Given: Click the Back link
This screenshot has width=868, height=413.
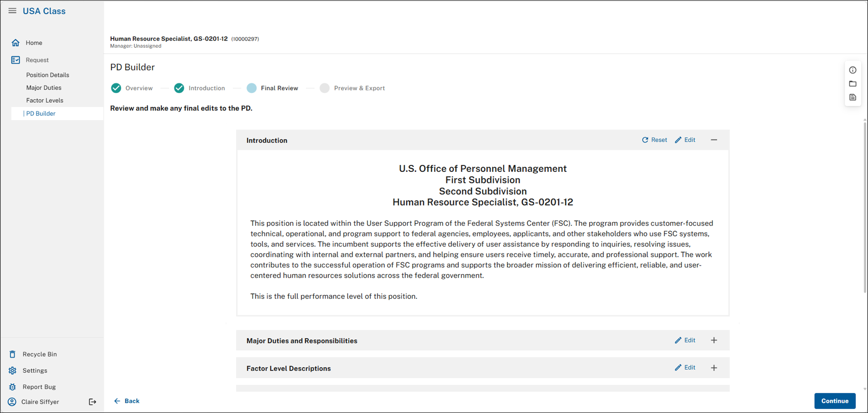Looking at the screenshot, I should [x=132, y=401].
